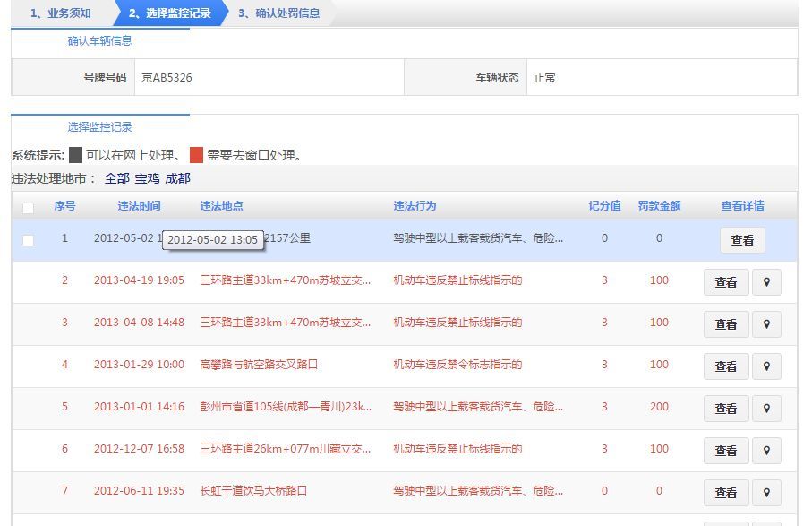Click the 记分值 column header
Viewport: 812px width, 526px height.
605,206
